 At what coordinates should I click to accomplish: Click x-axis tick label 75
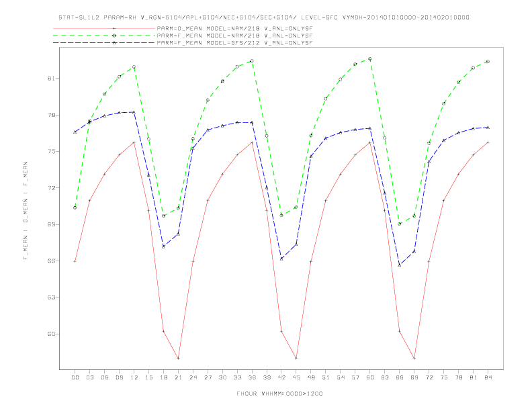pos(444,377)
